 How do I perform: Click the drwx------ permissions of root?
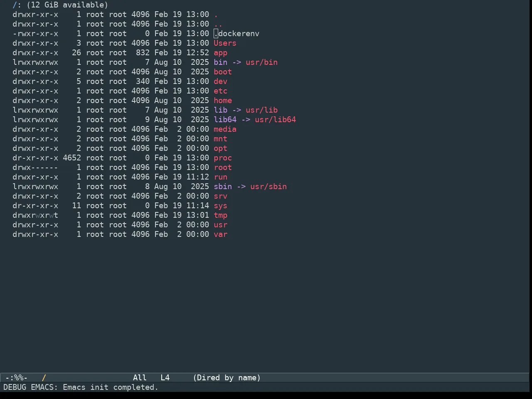tap(35, 167)
